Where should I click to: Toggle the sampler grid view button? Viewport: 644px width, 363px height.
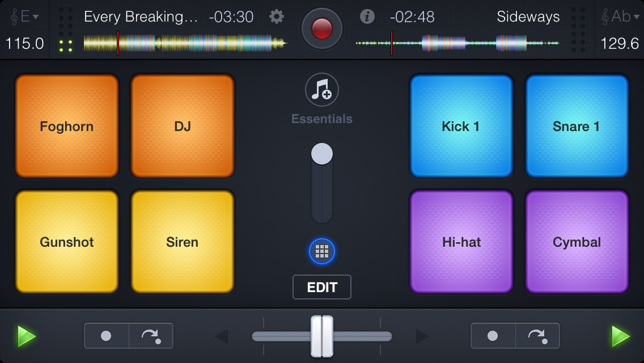point(322,251)
